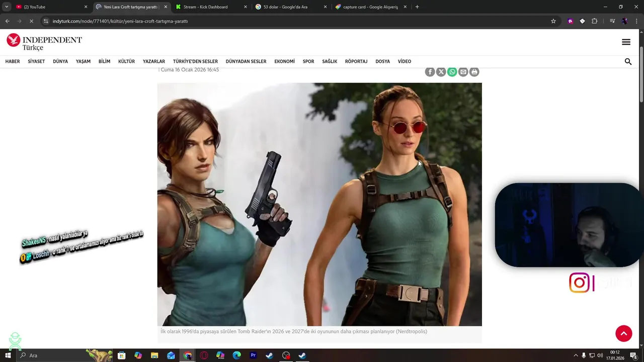Stop loading the page

(31, 21)
